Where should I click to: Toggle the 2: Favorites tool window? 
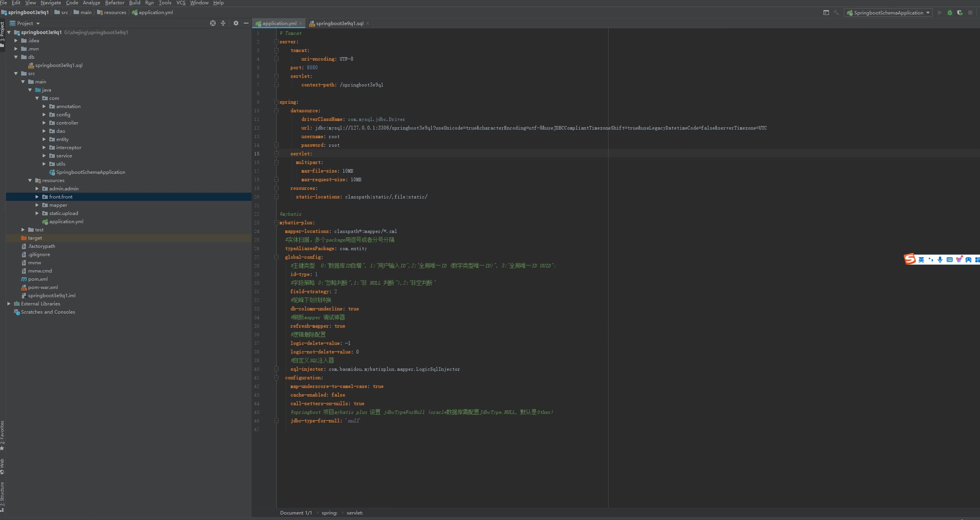pyautogui.click(x=2, y=435)
